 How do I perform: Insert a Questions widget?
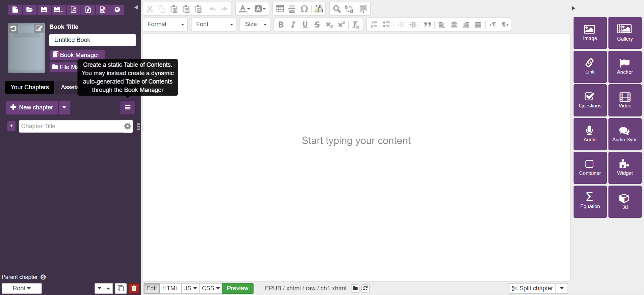click(x=590, y=100)
